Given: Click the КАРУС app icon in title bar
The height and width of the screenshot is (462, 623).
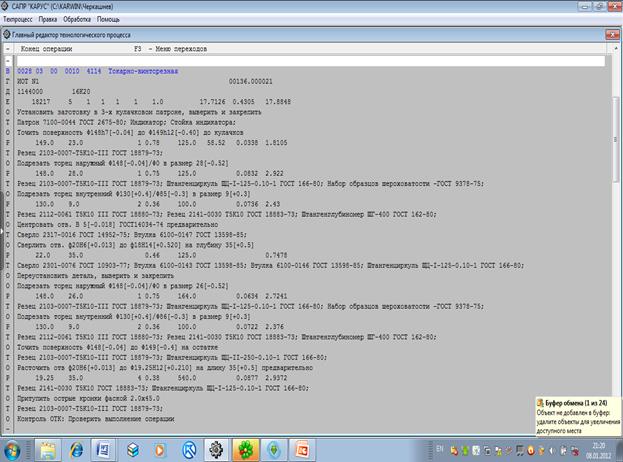Looking at the screenshot, I should pos(5,6).
